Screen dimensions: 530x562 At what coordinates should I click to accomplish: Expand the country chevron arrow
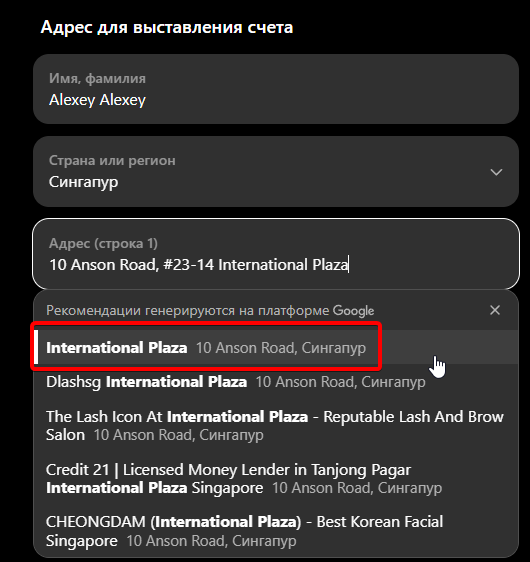coord(496,172)
